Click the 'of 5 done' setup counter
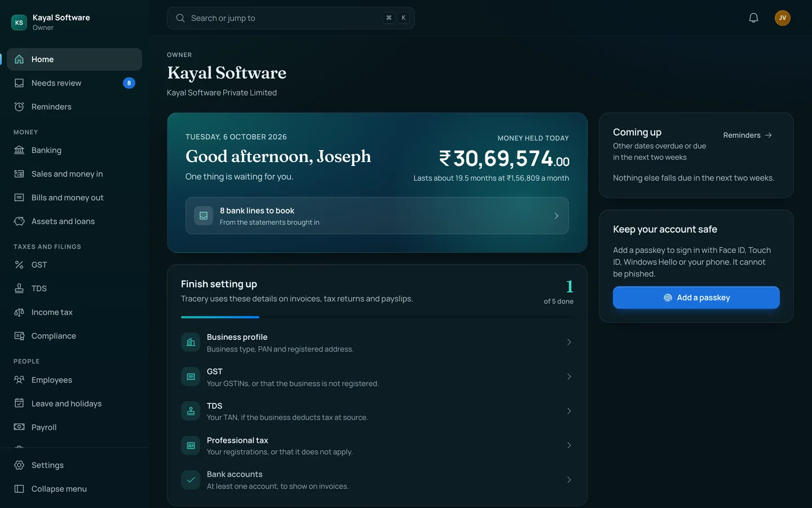Viewport: 812px width, 508px height. tap(558, 301)
